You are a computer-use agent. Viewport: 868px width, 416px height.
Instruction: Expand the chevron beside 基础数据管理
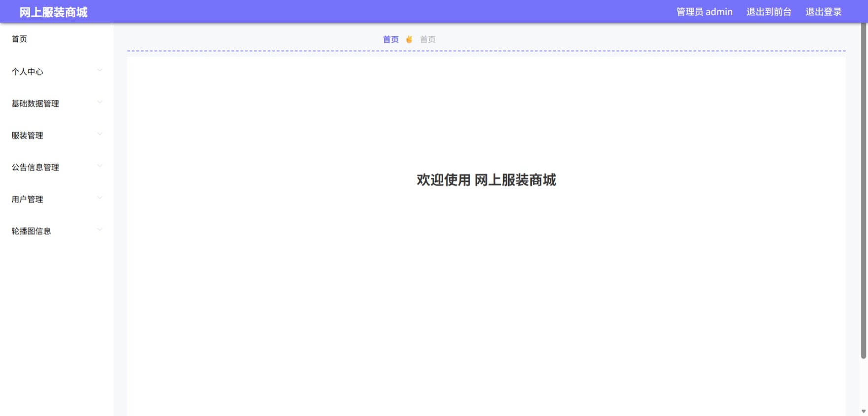pos(100,102)
